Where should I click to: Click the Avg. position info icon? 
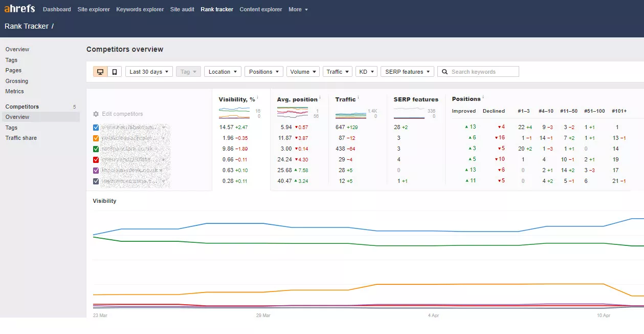(320, 97)
